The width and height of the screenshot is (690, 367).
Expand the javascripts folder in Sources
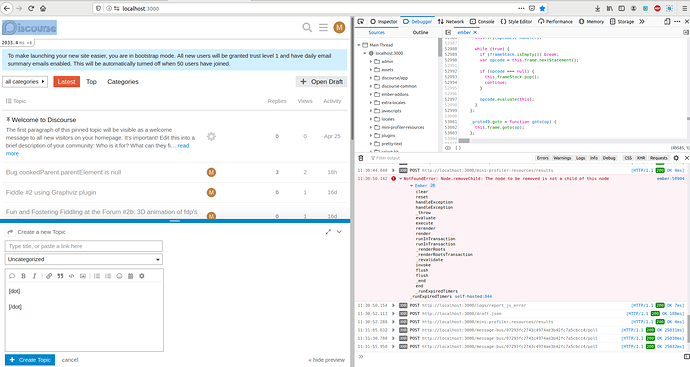click(371, 111)
